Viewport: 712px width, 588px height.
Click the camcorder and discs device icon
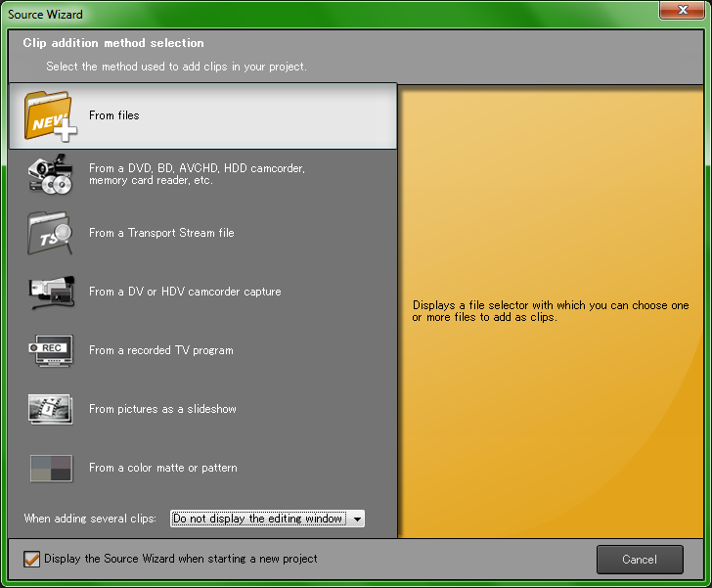(x=51, y=174)
